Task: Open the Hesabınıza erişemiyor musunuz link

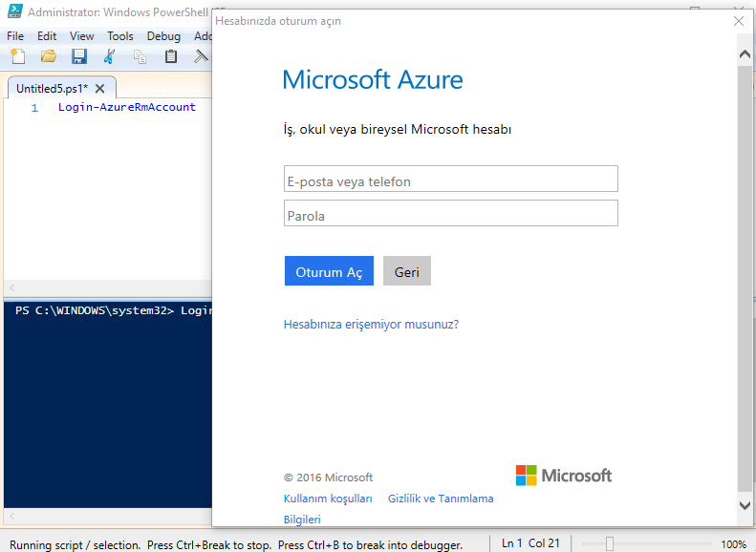Action: pos(371,325)
